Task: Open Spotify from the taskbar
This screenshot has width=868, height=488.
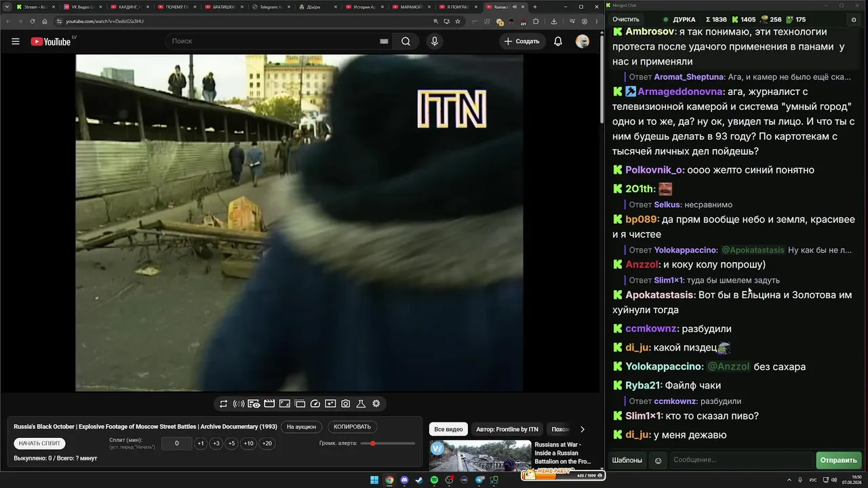Action: (x=435, y=481)
